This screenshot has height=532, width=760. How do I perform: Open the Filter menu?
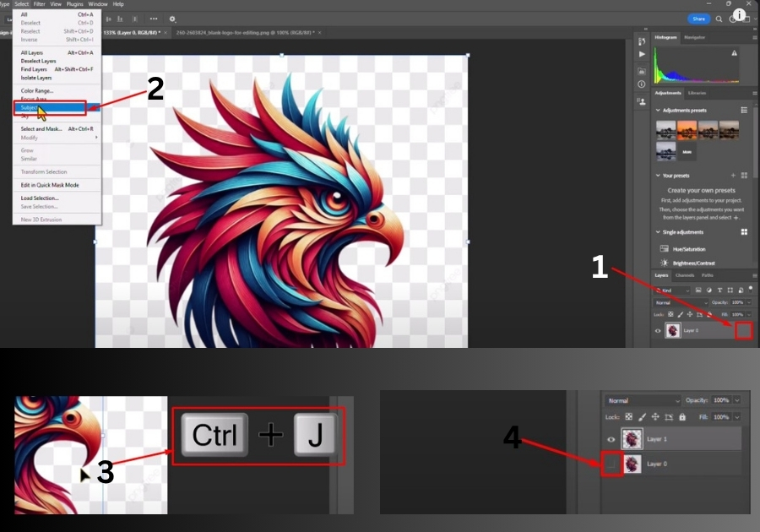[x=39, y=4]
